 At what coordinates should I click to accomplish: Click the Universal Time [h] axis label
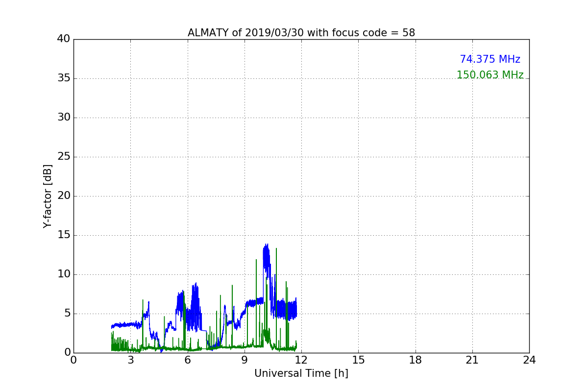301,373
